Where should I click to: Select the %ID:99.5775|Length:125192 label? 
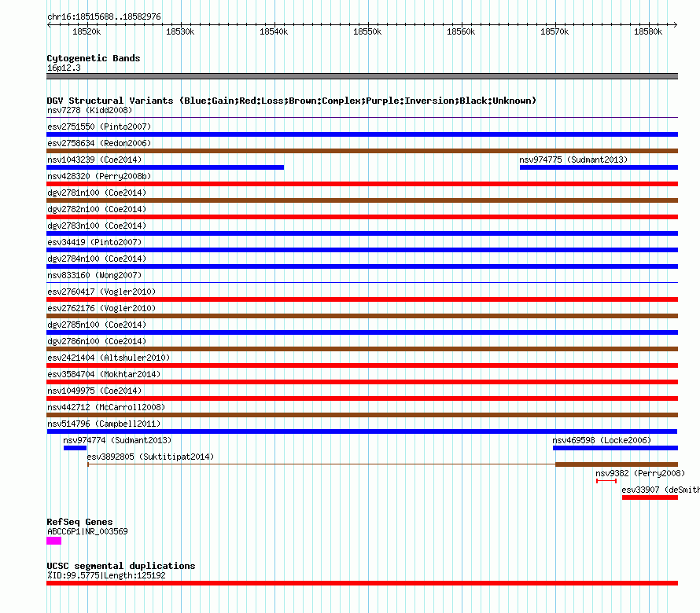tap(106, 575)
